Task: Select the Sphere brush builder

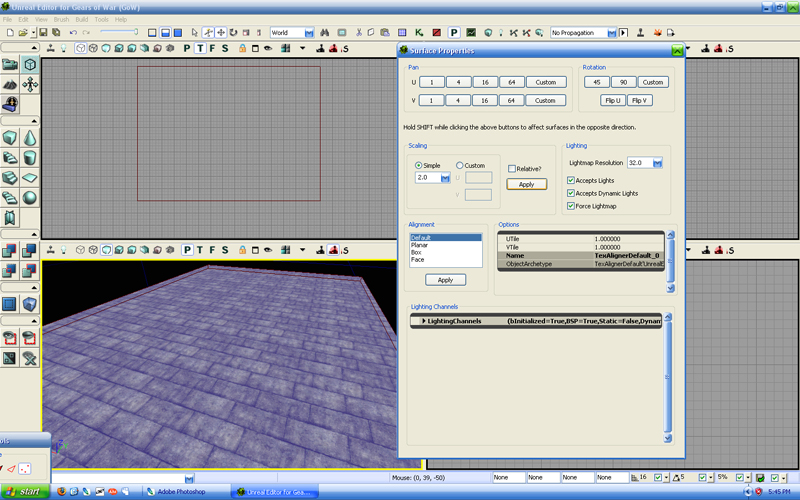Action: [30, 197]
